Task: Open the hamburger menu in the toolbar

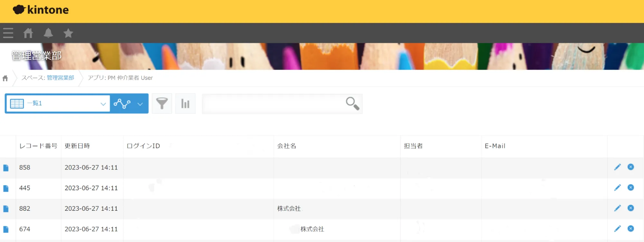Action: pos(8,33)
